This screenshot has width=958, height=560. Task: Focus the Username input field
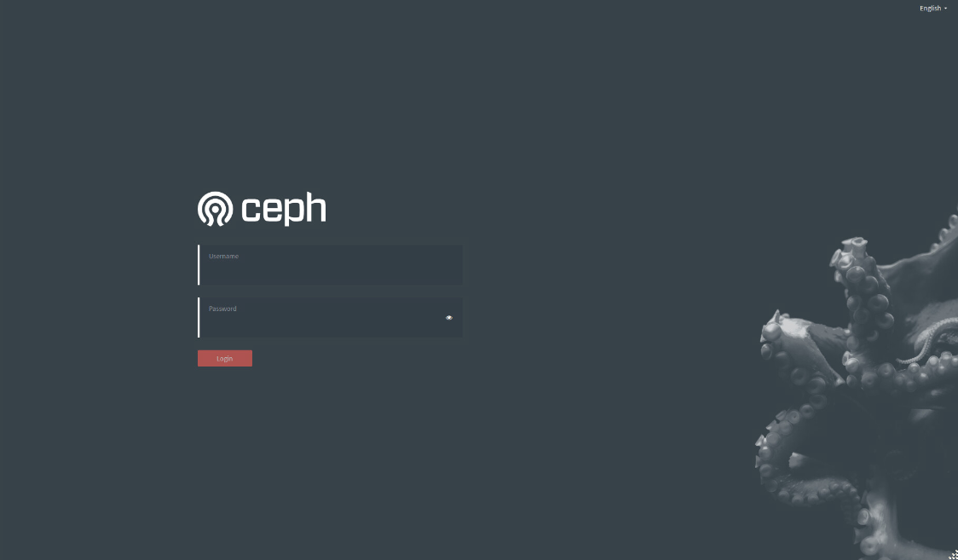click(330, 265)
